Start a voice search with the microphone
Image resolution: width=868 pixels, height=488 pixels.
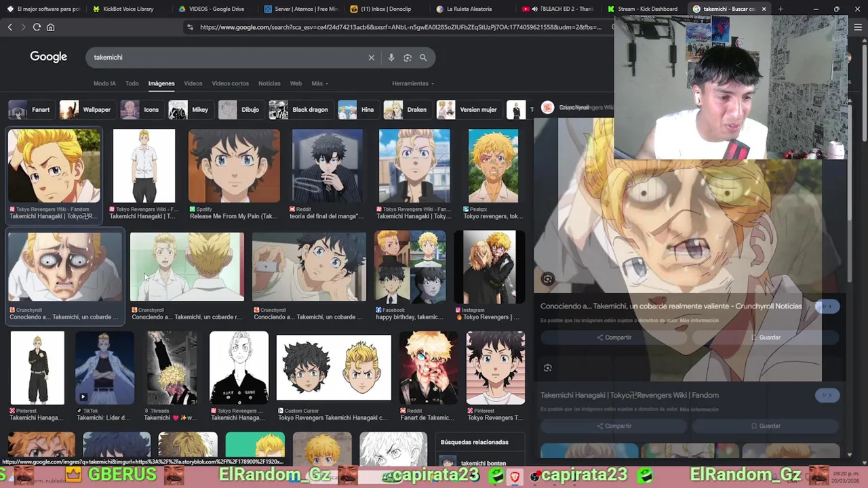[x=391, y=58]
